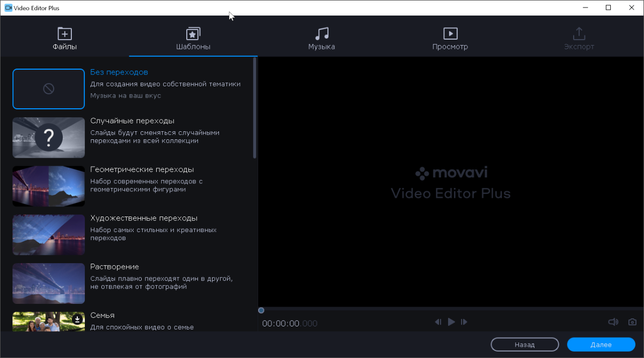Viewport: 644px width, 358px height.
Task: Click the Геометрические переходы title
Action: tap(142, 169)
